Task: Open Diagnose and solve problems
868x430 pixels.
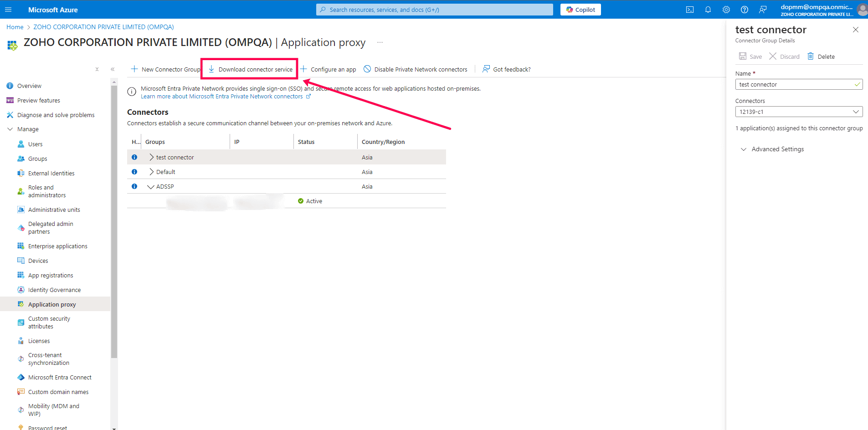Action: point(55,115)
